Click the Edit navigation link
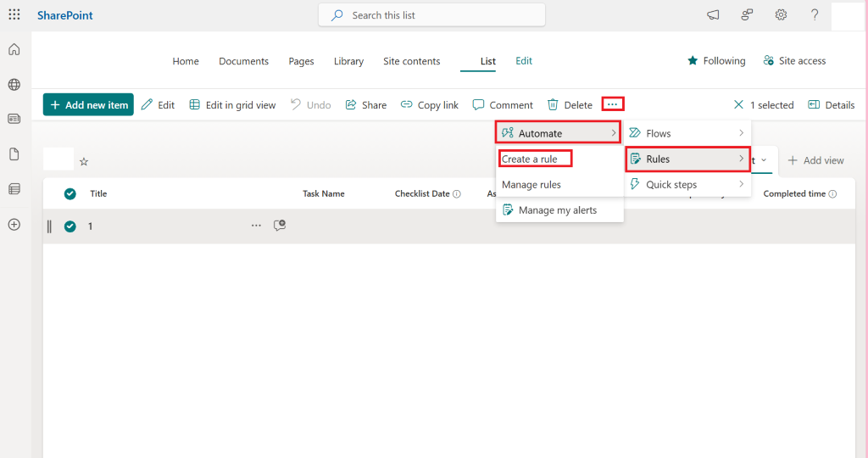The image size is (868, 458). 524,61
